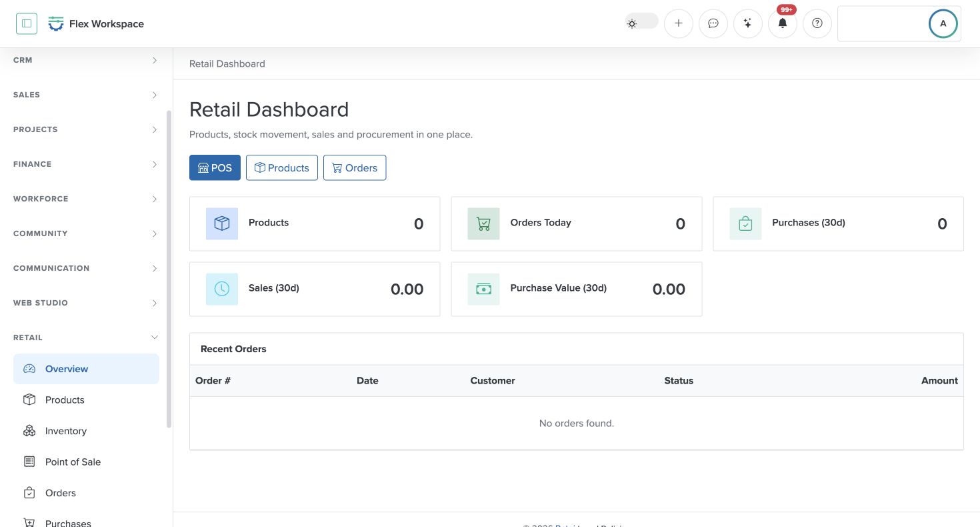Click the Order # column header
Image resolution: width=980 pixels, height=527 pixels.
click(x=213, y=381)
